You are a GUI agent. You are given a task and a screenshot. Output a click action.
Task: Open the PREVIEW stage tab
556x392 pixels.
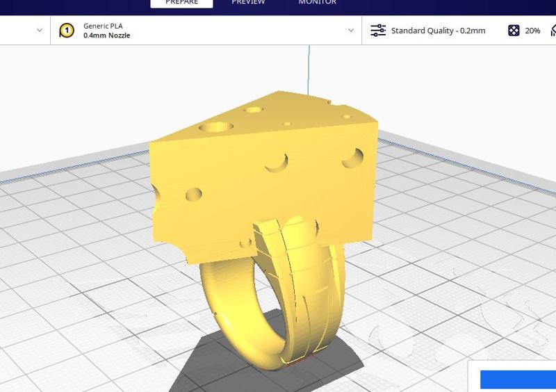[x=248, y=2]
